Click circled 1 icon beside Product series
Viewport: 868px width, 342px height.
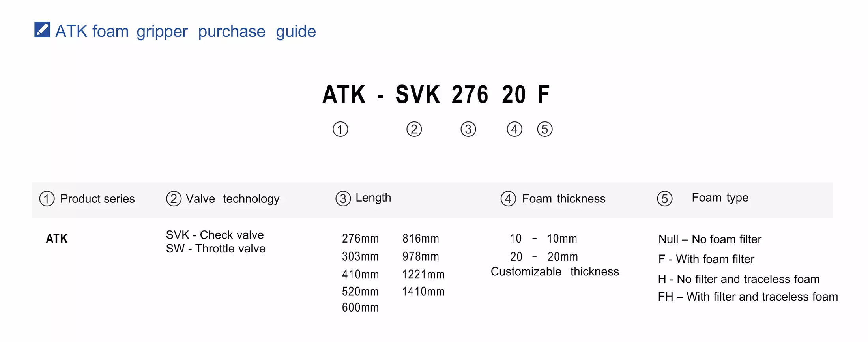pyautogui.click(x=47, y=199)
